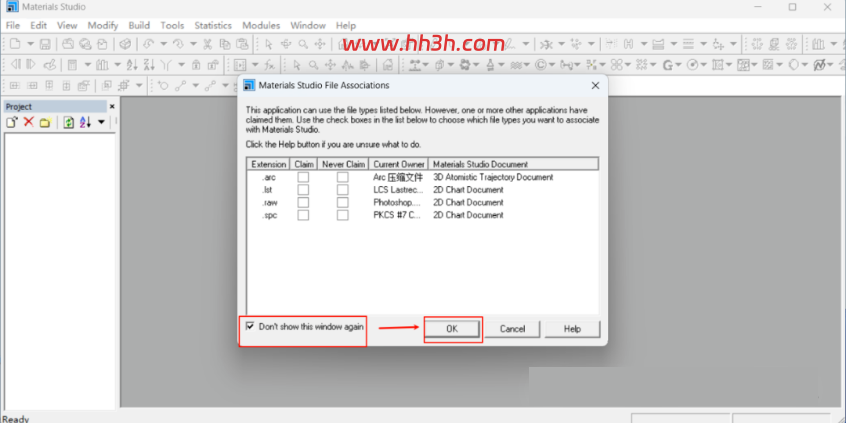Click the large G modules icon
This screenshot has width=846, height=423.
(x=667, y=65)
